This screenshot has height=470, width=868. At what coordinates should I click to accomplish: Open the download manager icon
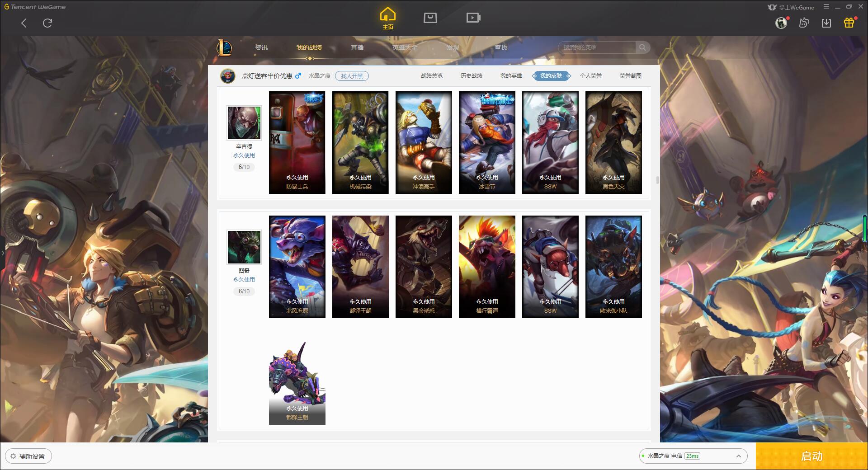[x=826, y=23]
